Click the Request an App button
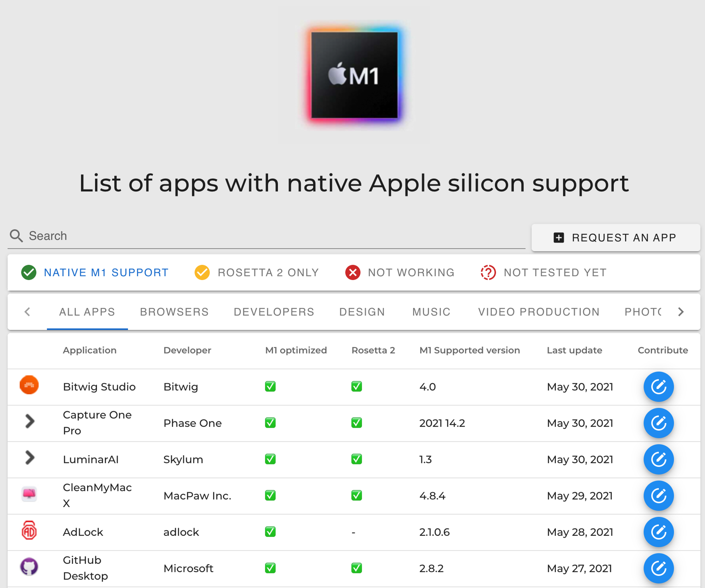 [615, 237]
